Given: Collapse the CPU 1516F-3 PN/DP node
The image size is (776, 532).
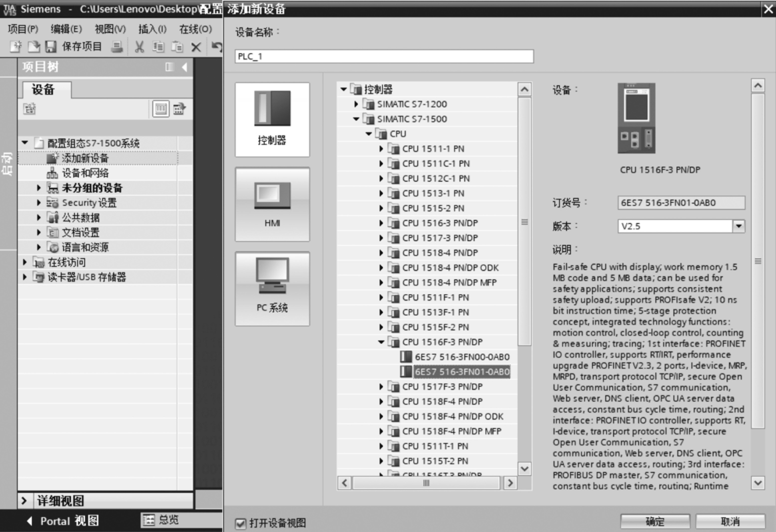Looking at the screenshot, I should [381, 342].
